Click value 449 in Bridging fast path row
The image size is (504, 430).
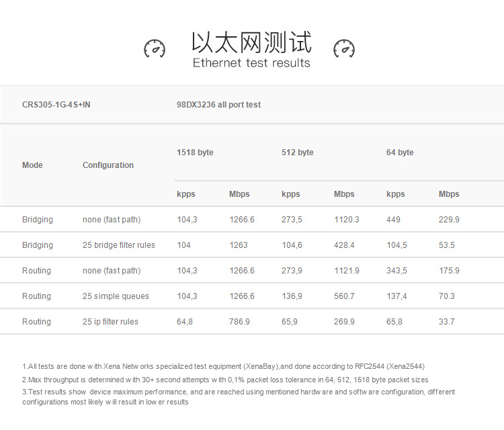(393, 220)
